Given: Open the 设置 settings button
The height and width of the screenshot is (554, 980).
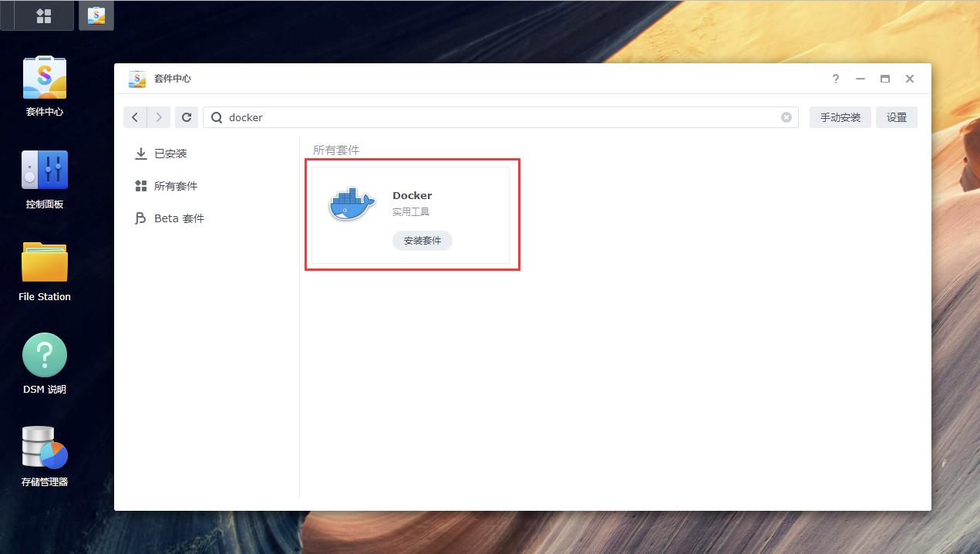Looking at the screenshot, I should pos(896,117).
